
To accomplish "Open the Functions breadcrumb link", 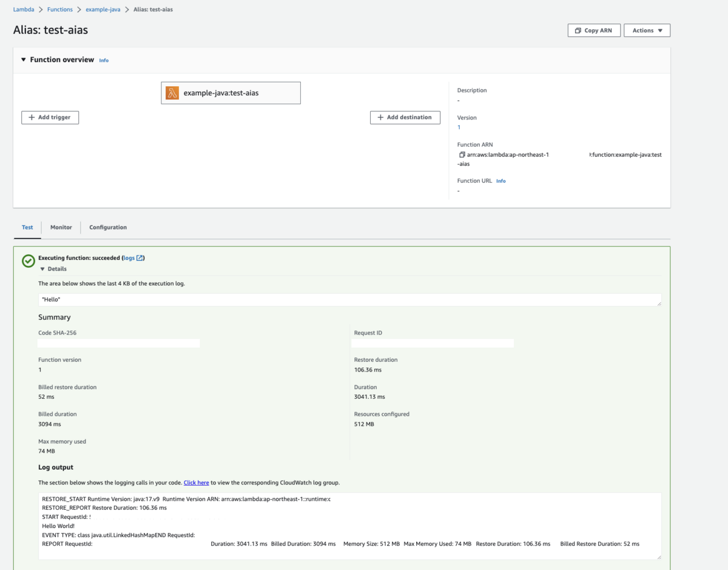I will [x=60, y=10].
